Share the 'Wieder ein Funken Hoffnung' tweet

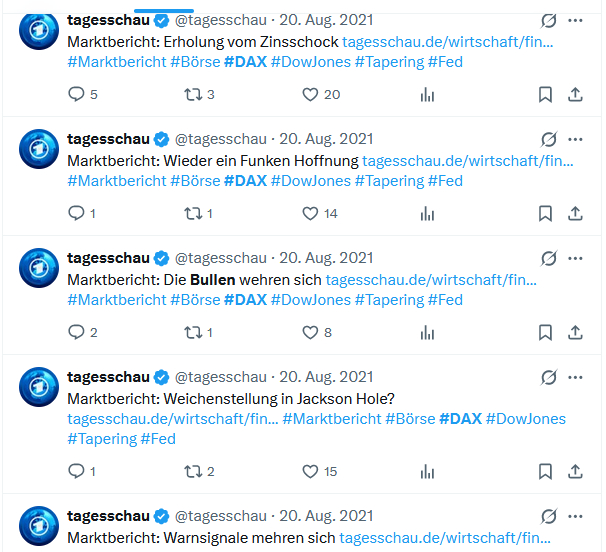pos(575,213)
